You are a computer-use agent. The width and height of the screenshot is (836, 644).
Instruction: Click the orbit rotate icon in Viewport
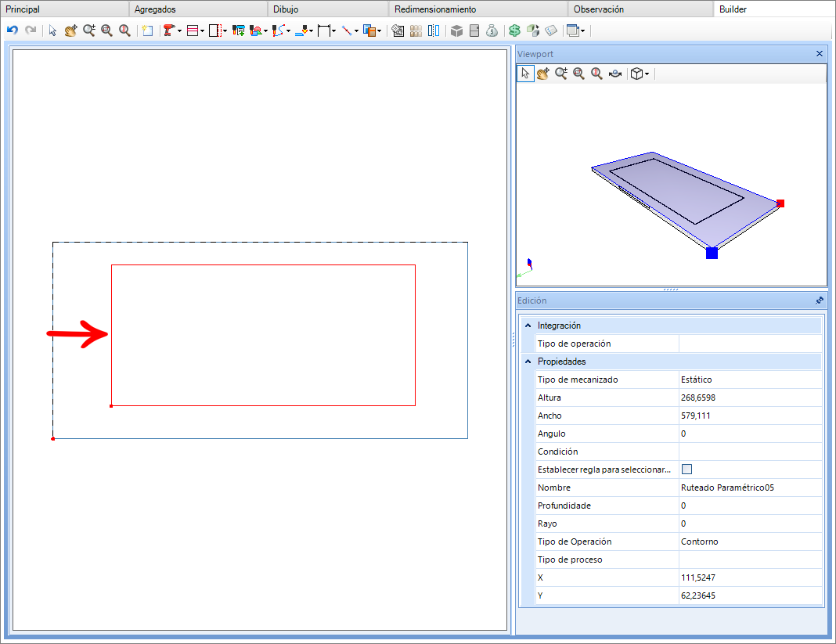[614, 74]
